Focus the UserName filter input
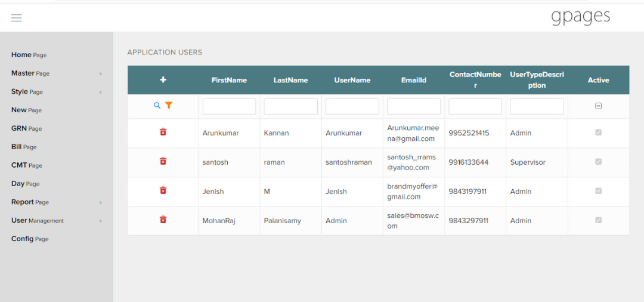 pyautogui.click(x=352, y=106)
